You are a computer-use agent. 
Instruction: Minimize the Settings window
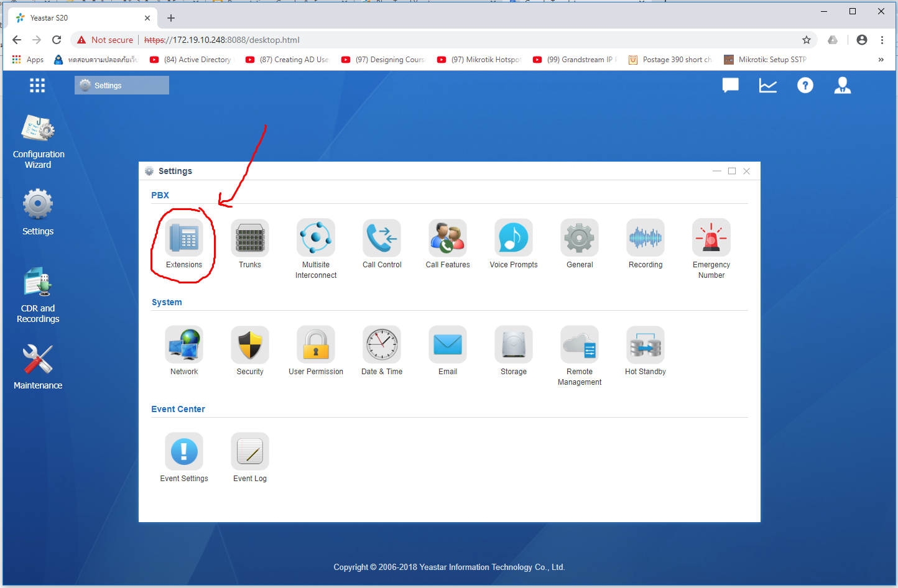coord(717,171)
